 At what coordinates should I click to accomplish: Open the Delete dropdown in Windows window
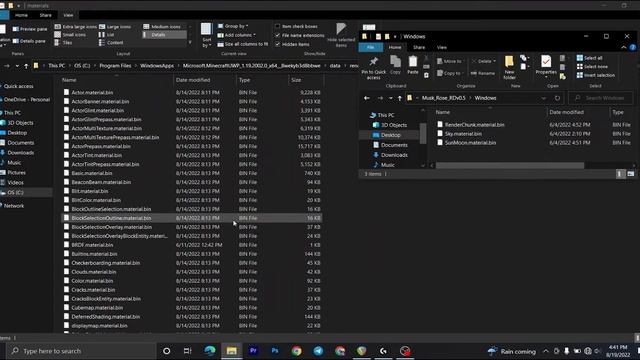[x=484, y=61]
